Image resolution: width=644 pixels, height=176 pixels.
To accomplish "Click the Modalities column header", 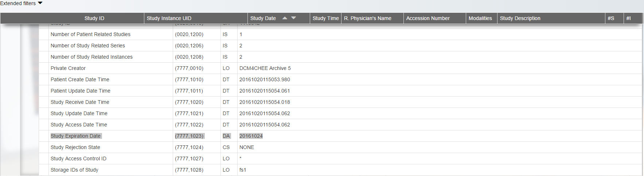I will 480,18.
